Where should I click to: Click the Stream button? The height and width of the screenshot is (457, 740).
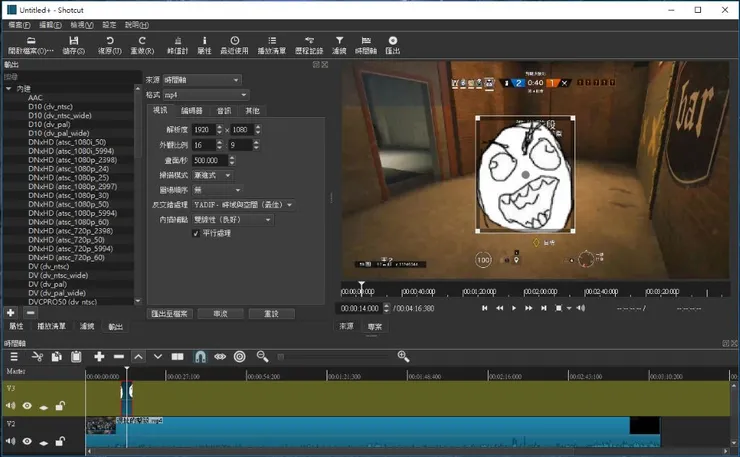click(220, 313)
